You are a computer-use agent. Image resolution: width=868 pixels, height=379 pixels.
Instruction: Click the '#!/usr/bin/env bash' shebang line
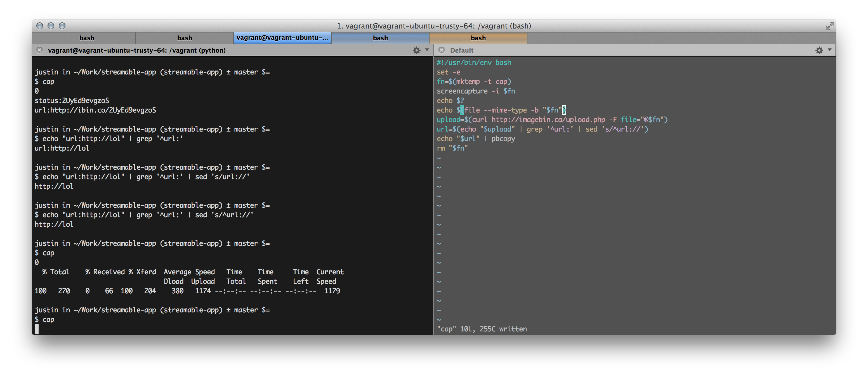coord(474,63)
